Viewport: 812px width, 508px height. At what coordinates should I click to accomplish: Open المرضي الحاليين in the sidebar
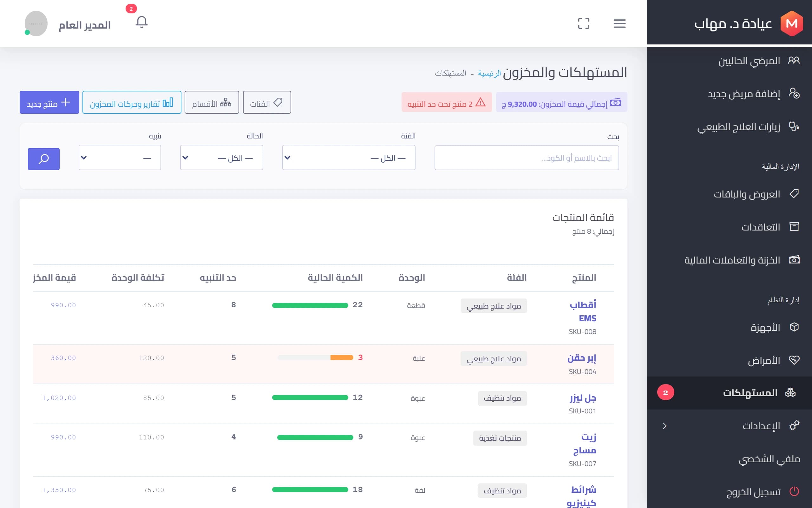pos(730,61)
